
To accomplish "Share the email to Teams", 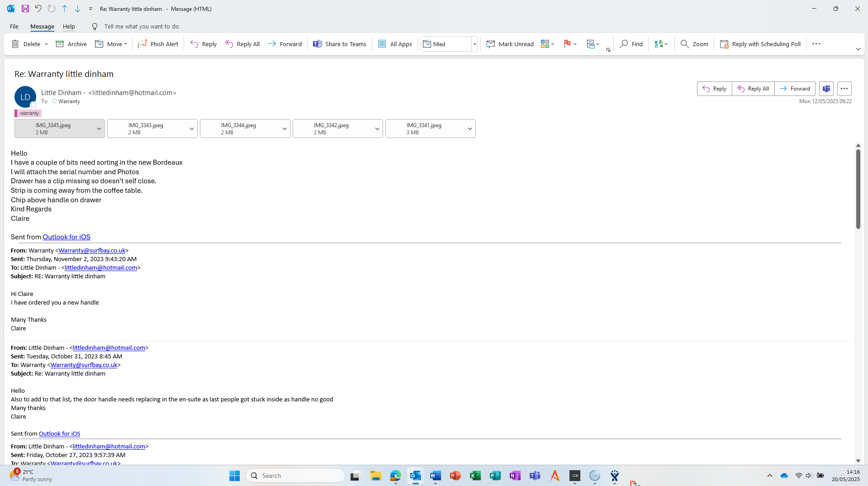I will pyautogui.click(x=340, y=44).
